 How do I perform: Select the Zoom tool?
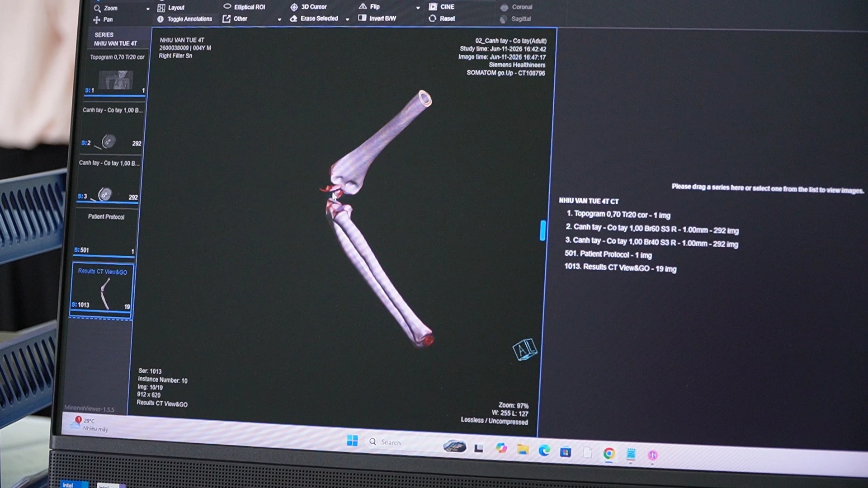106,8
